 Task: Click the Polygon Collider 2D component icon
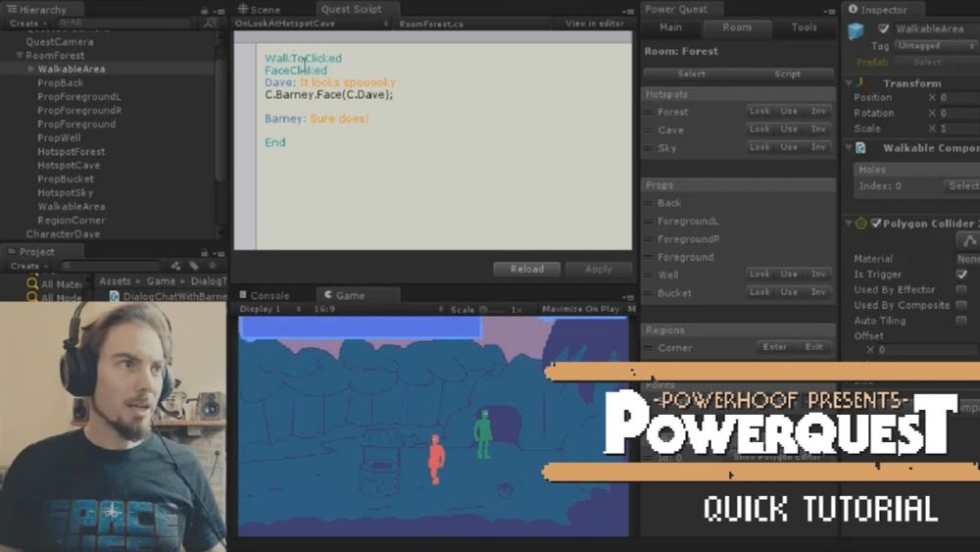pyautogui.click(x=860, y=224)
